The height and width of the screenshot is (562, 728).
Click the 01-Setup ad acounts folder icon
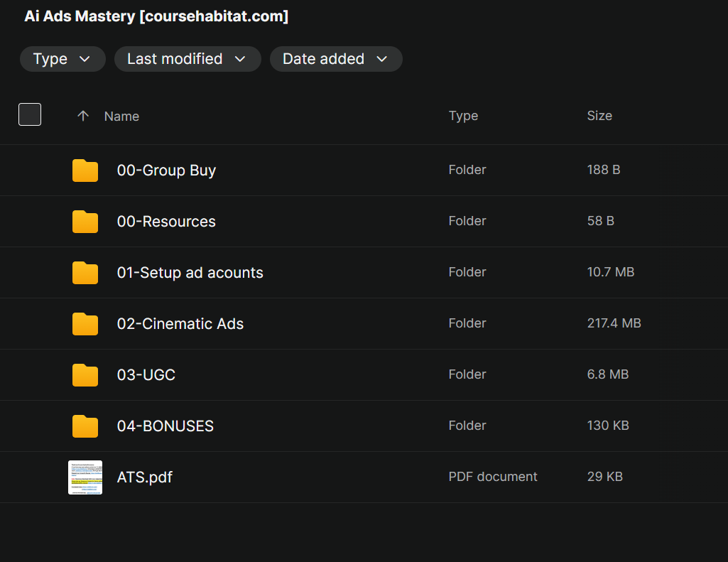(85, 273)
